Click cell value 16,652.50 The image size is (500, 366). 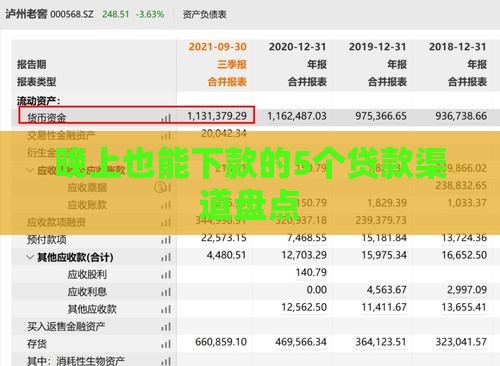[x=464, y=255]
